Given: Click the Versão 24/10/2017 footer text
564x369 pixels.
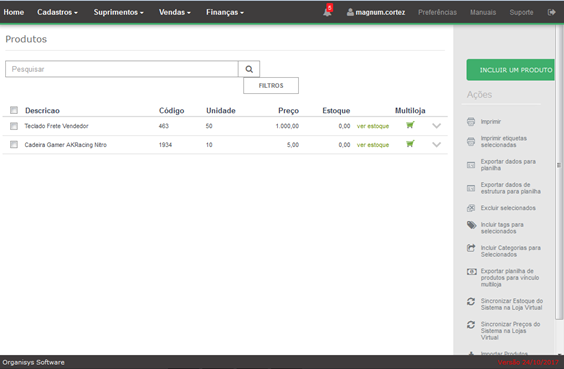Looking at the screenshot, I should coord(528,362).
